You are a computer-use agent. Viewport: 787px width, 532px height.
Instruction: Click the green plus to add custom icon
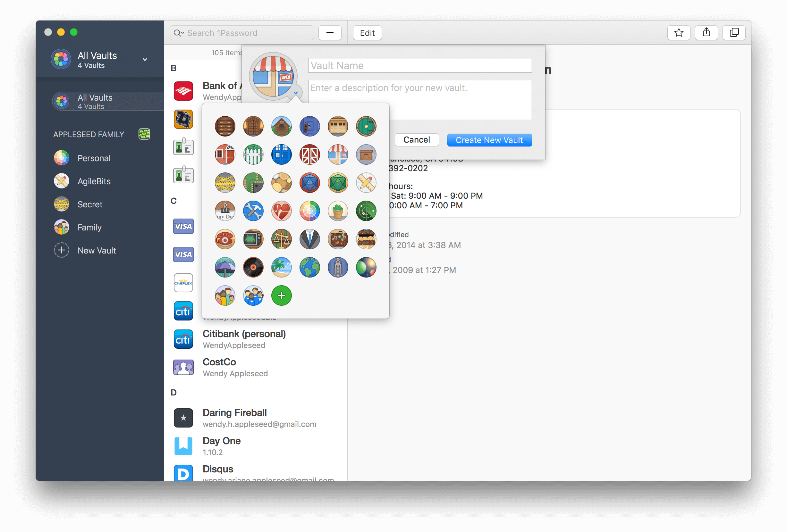281,295
